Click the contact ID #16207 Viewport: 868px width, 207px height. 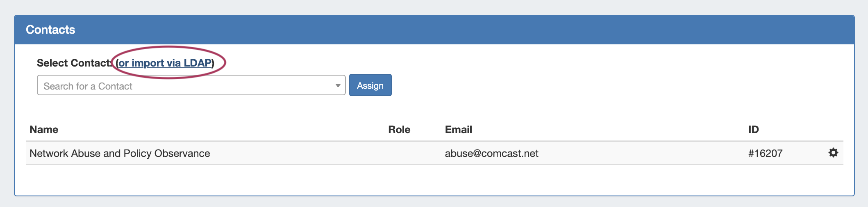click(765, 153)
